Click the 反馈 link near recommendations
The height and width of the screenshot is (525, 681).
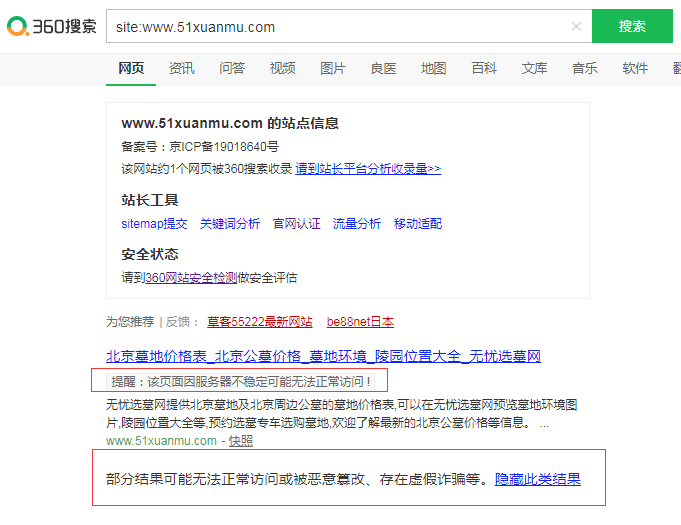point(178,322)
